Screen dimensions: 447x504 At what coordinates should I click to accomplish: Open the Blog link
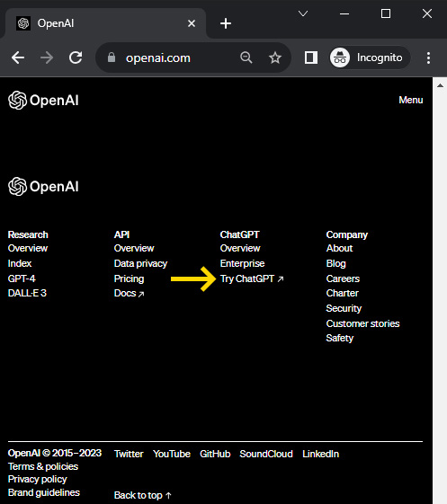(336, 263)
